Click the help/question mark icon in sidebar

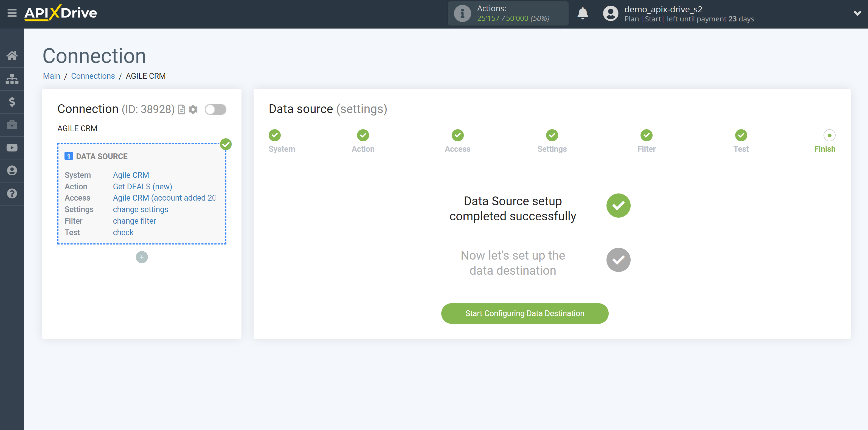12,193
